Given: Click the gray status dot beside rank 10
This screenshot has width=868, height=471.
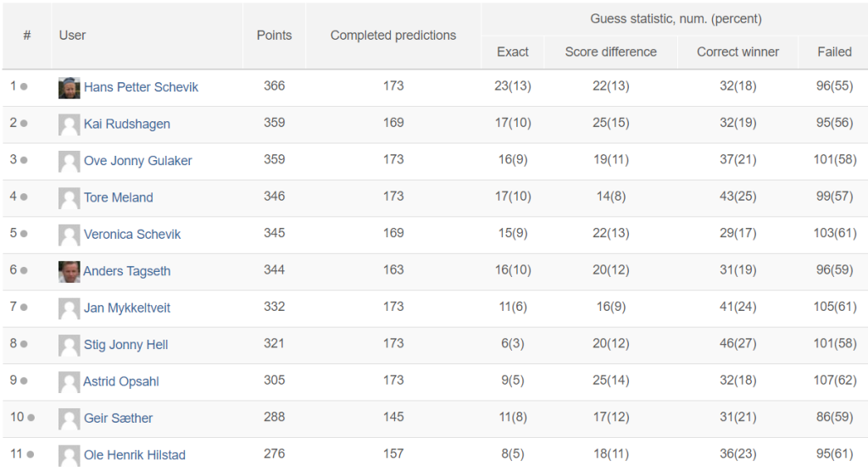Looking at the screenshot, I should tap(31, 418).
